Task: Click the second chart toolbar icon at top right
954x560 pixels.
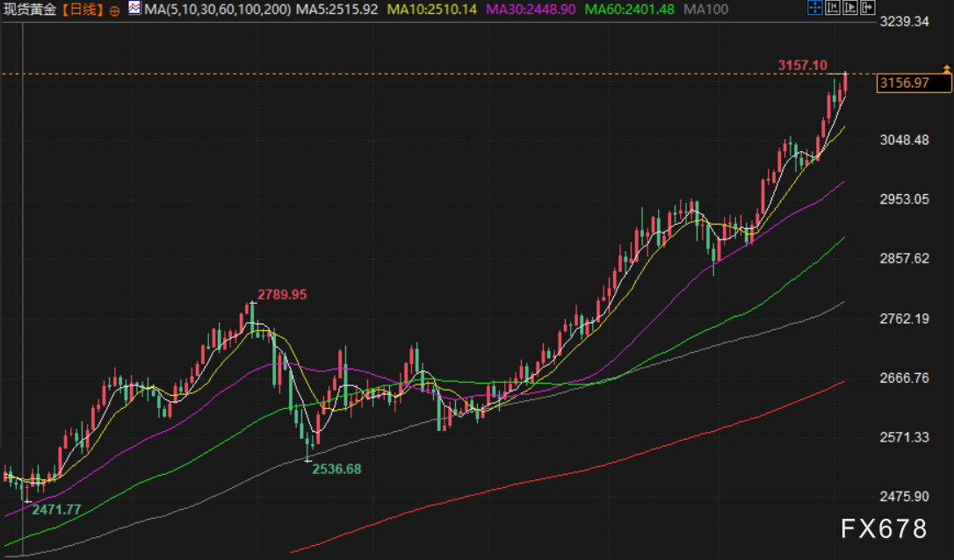Action: coord(833,10)
